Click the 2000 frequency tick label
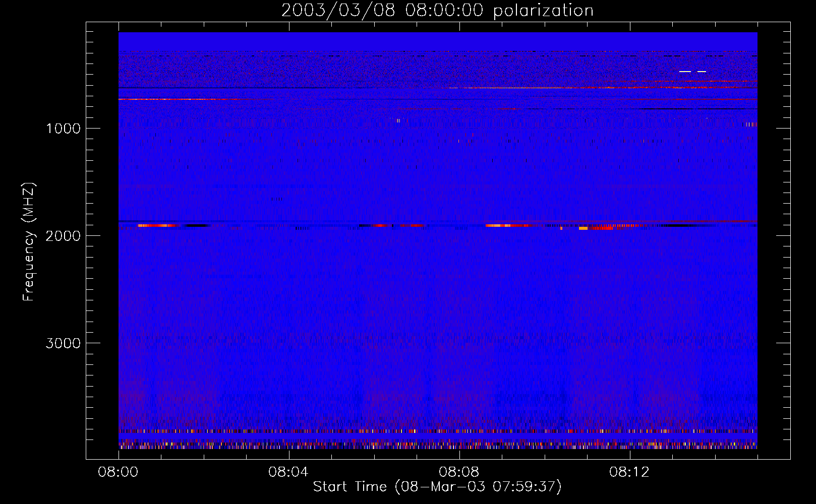Screen dimensions: 816x504 point(63,236)
